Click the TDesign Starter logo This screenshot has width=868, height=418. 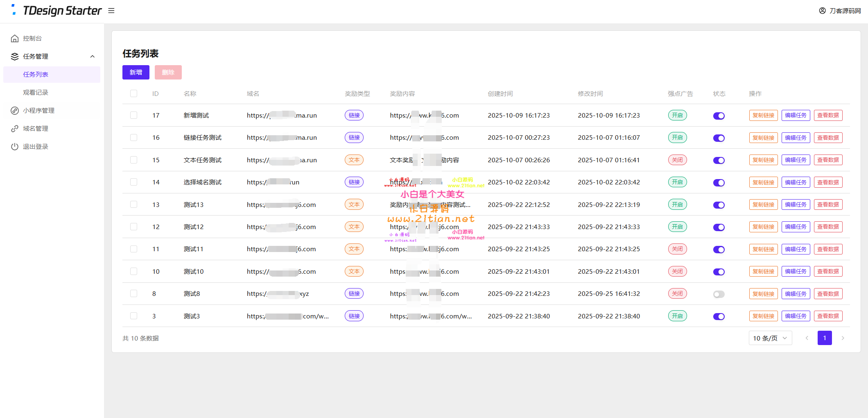click(57, 11)
